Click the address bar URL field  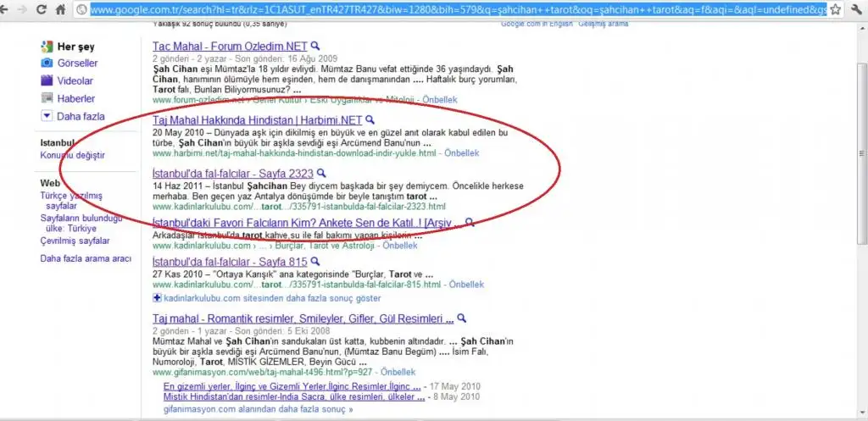click(x=459, y=9)
